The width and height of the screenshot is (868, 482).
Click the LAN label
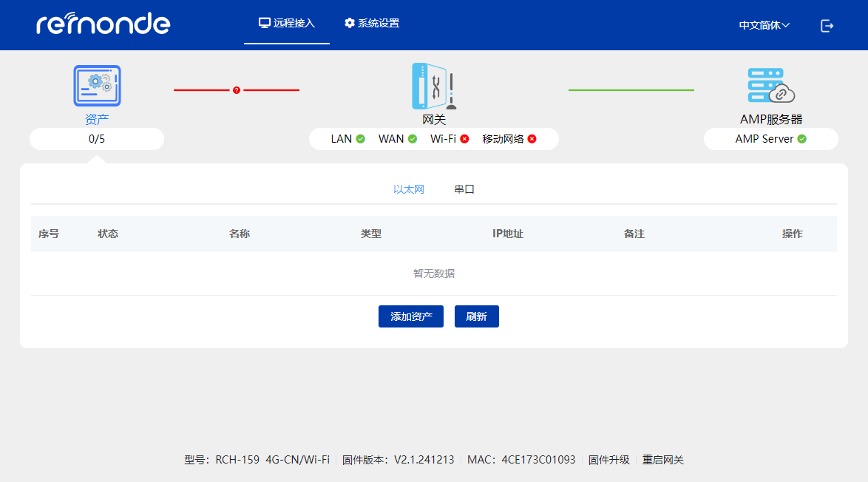coord(341,139)
